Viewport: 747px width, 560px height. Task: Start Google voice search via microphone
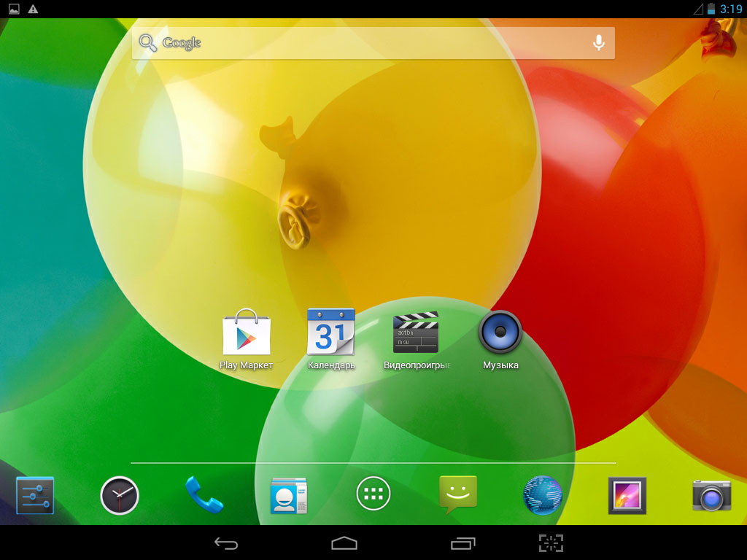point(599,43)
